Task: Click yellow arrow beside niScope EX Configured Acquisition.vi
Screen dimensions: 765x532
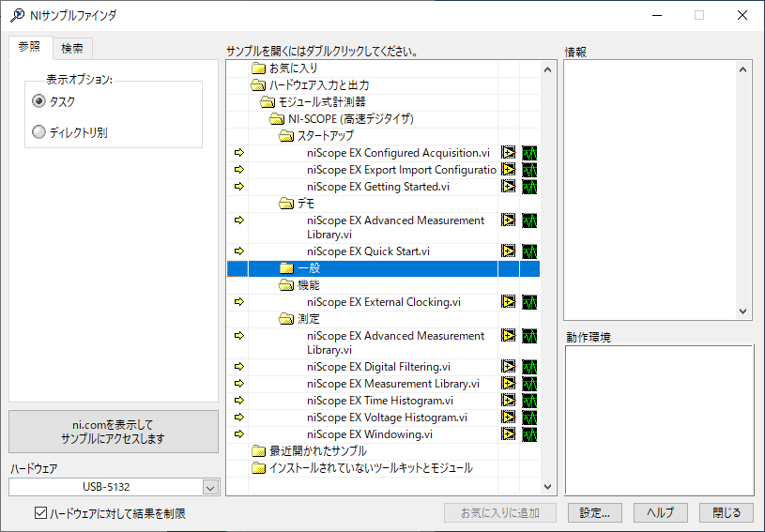Action: [239, 153]
